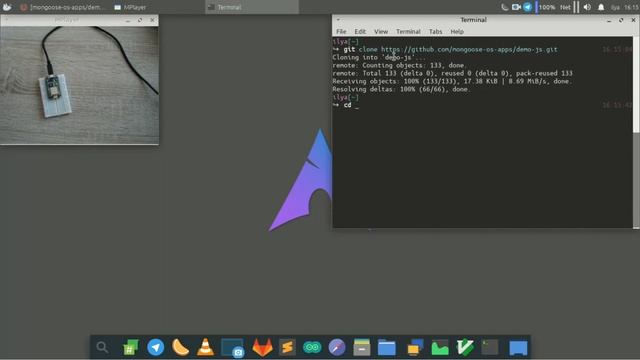Click the github.com URL in terminal output
This screenshot has width=640, height=360.
pos(469,49)
